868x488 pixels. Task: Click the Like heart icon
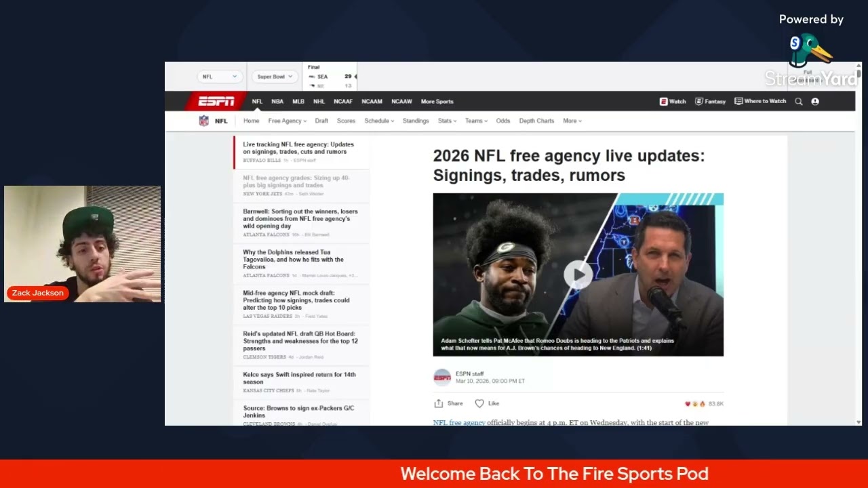[x=479, y=403]
